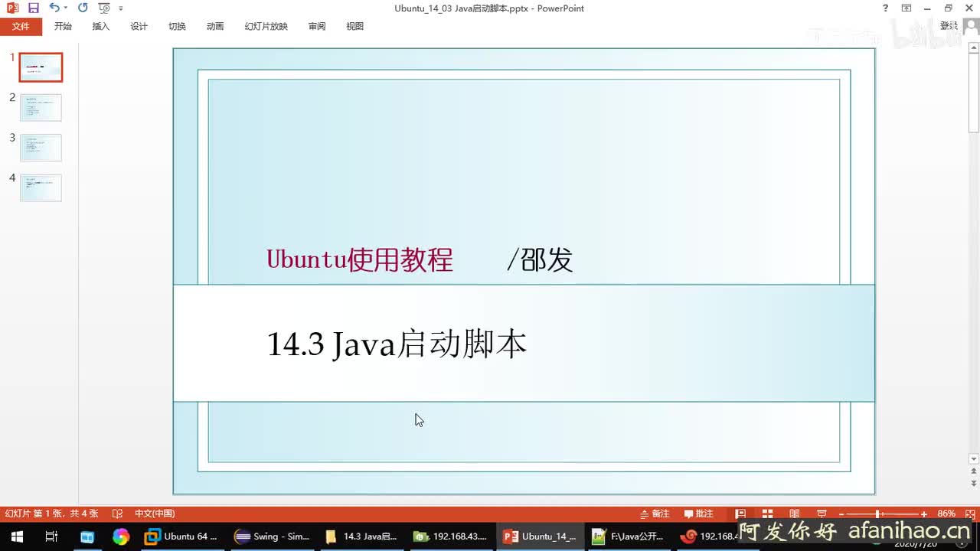Switch to the 切换 (Transitions) ribbon tab
The image size is (980, 551).
pyautogui.click(x=177, y=26)
